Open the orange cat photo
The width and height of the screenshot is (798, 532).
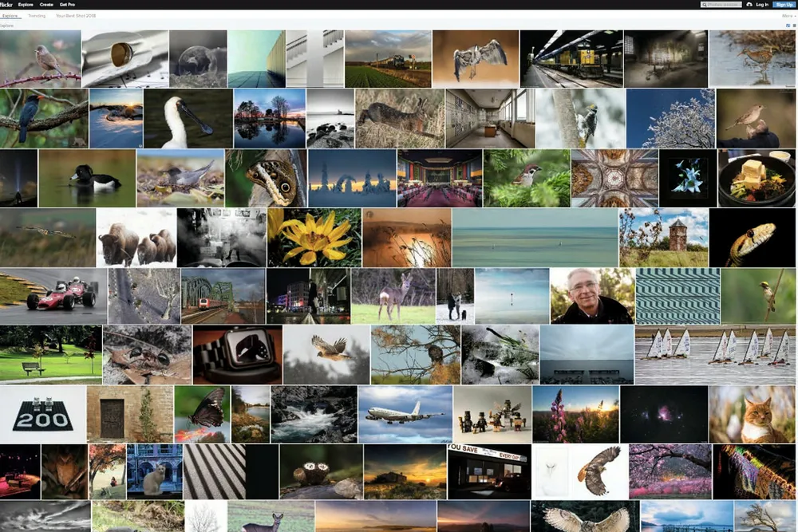(x=753, y=415)
